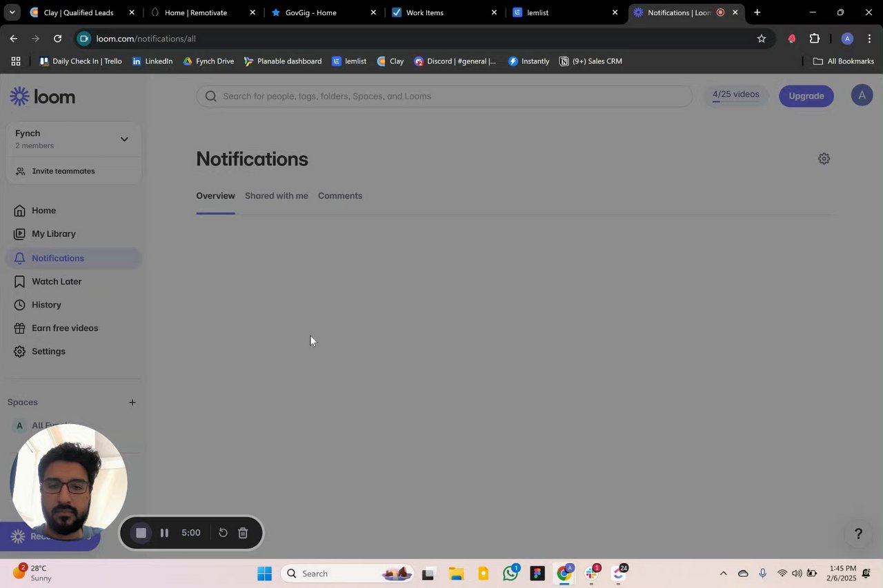
Task: Open the tab search dropdown arrow
Action: [12, 12]
